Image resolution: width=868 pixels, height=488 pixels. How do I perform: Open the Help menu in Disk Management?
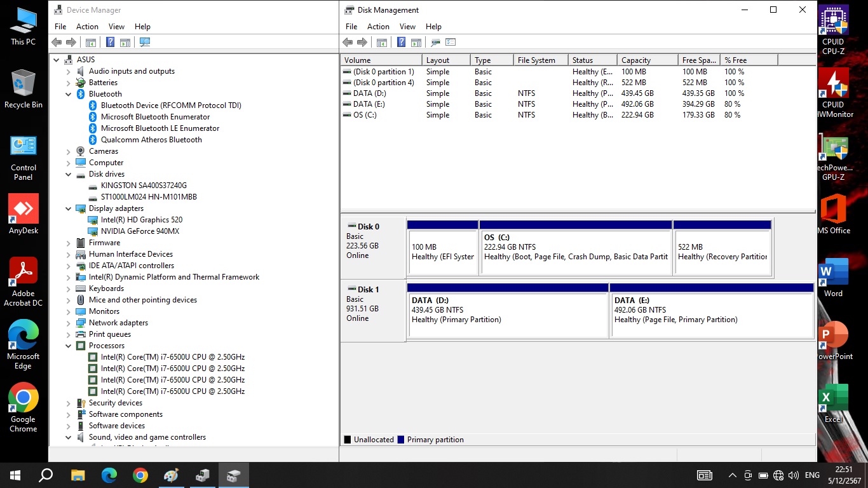(433, 27)
